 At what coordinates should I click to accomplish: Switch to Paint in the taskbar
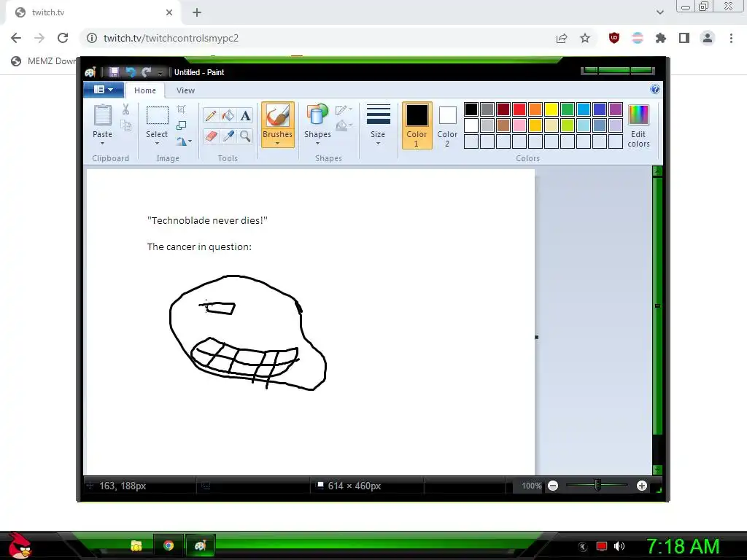click(x=200, y=545)
